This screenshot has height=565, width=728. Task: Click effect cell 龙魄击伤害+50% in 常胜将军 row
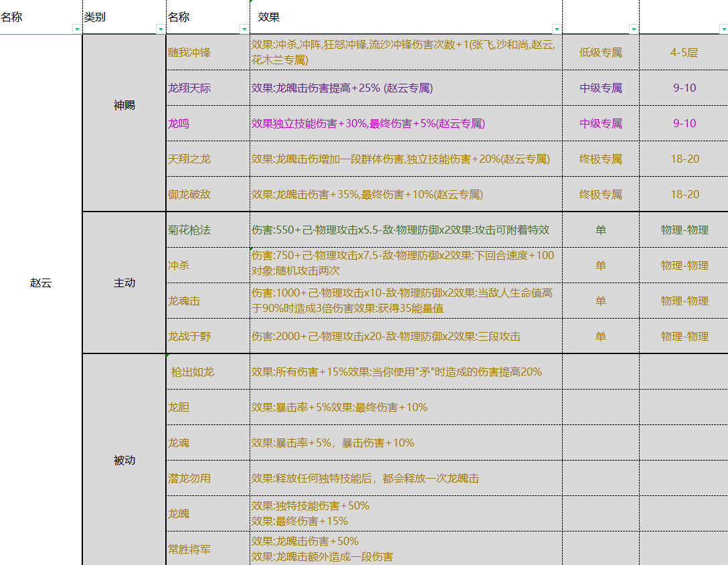point(405,549)
